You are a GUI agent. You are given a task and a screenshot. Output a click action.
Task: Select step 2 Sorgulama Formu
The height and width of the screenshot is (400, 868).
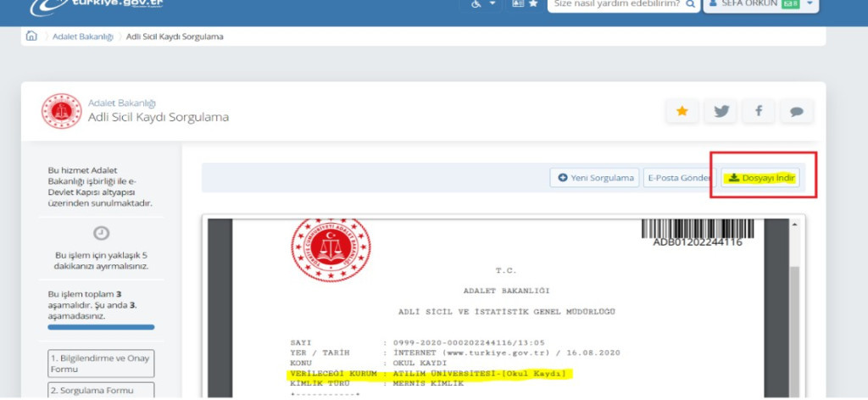[101, 391]
